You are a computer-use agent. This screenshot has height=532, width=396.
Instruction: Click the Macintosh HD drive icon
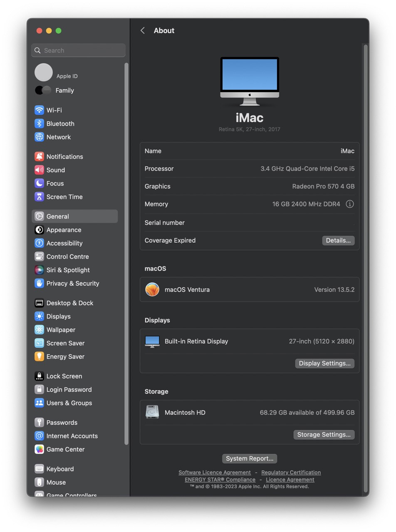[x=152, y=412]
